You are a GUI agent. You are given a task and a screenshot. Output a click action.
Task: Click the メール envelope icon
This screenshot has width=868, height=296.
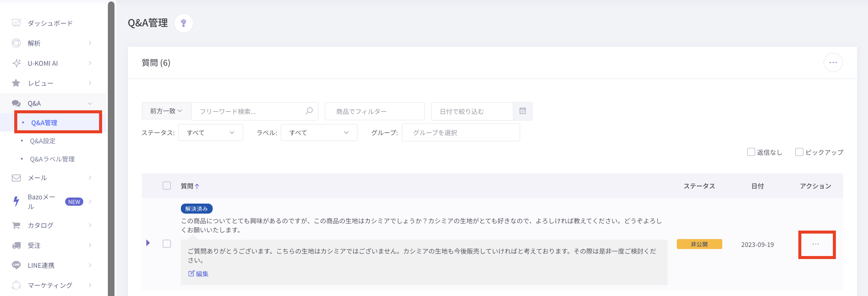pos(16,178)
